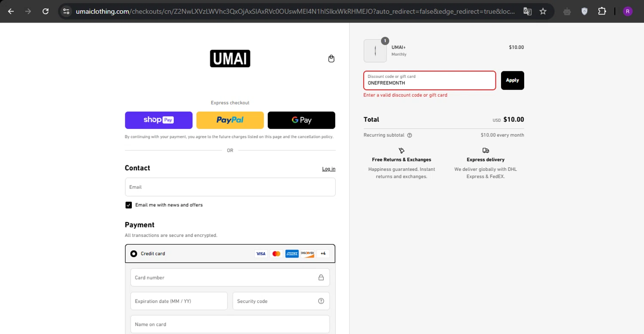644x334 pixels.
Task: Click the 'Enter a valid discount code' error
Action: tap(405, 95)
